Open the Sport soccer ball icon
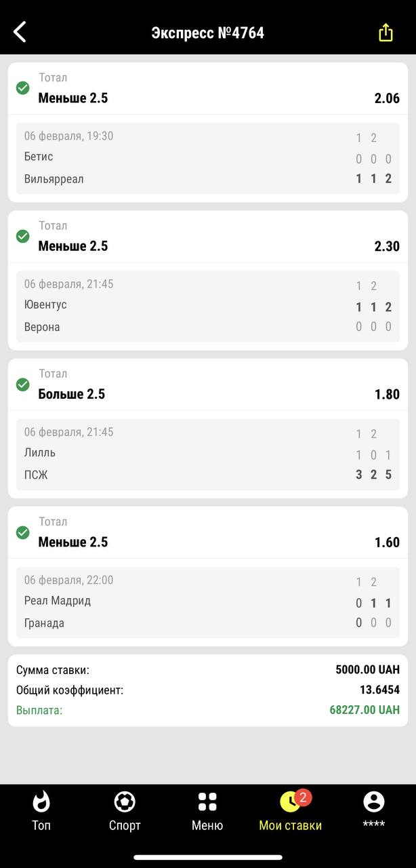The width and height of the screenshot is (416, 868). point(125,802)
